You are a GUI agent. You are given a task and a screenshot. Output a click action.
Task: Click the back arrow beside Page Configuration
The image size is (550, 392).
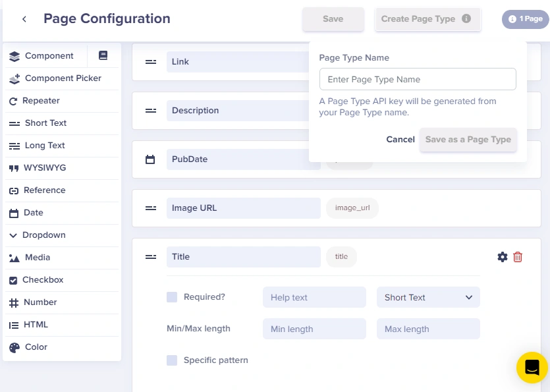coord(24,19)
